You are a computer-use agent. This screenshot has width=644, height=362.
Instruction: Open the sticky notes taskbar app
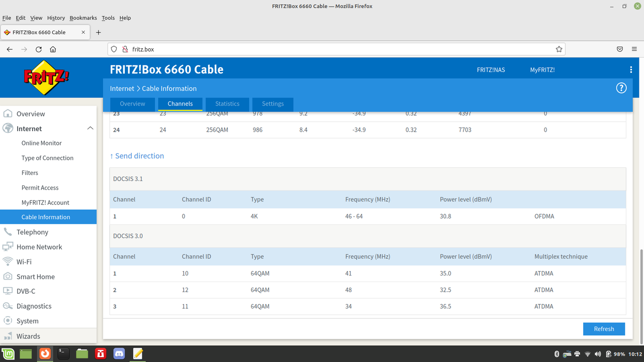[x=137, y=354]
